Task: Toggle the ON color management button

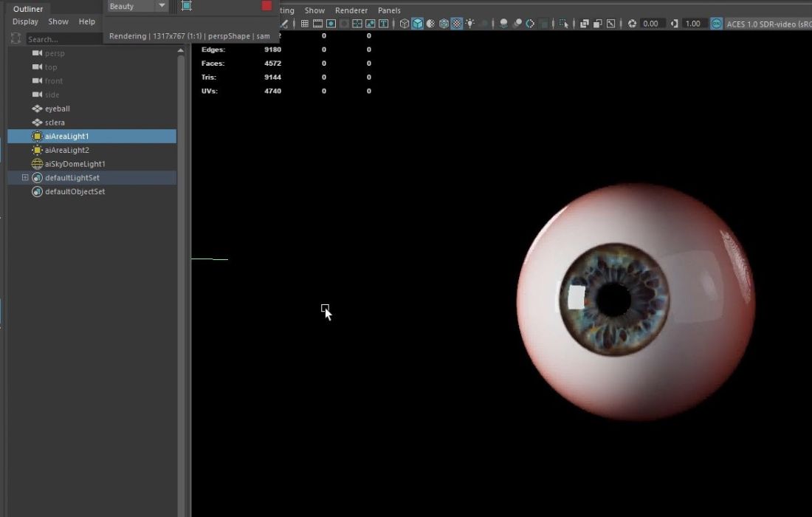Action: tap(715, 24)
